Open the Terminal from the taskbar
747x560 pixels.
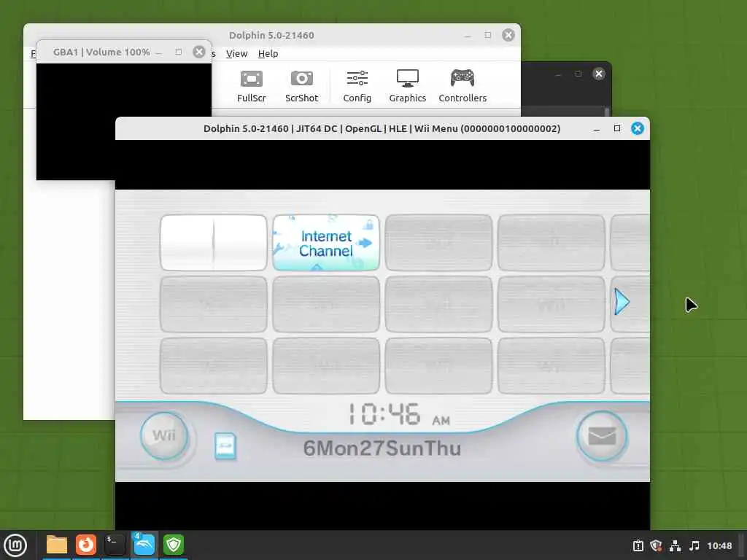[115, 545]
